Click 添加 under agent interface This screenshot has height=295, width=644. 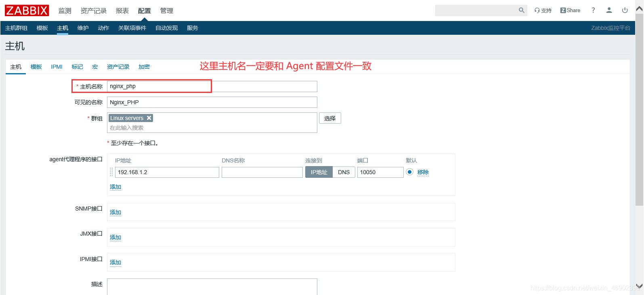point(115,187)
